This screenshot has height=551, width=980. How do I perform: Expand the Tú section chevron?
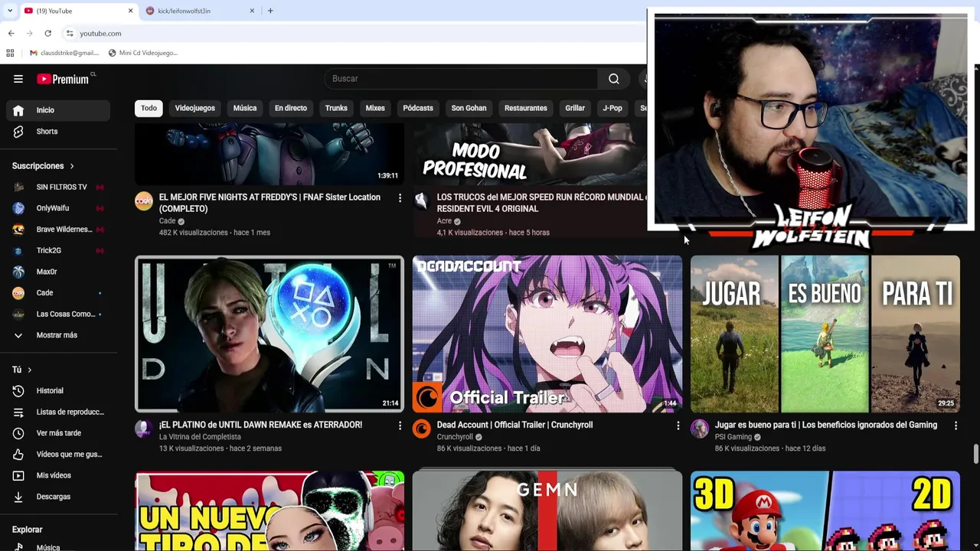point(29,370)
